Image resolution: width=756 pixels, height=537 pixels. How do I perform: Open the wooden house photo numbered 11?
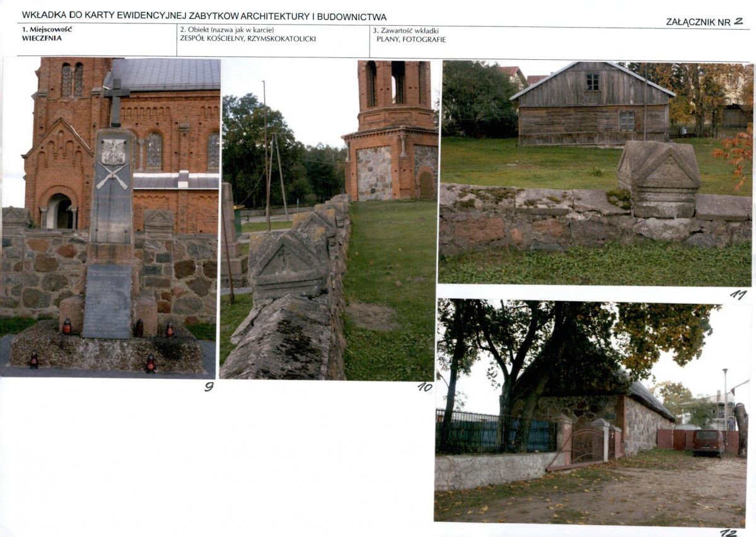(x=595, y=173)
